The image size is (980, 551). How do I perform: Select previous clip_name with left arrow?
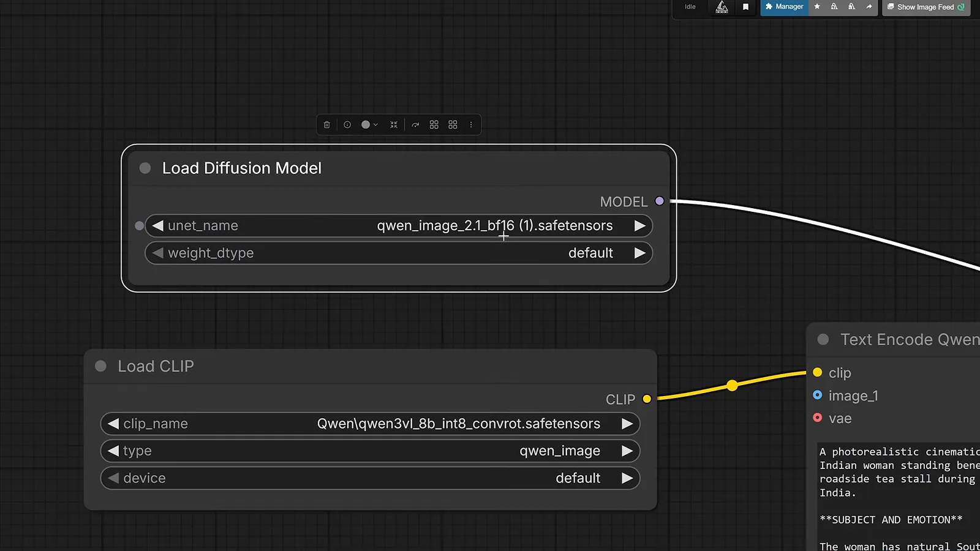(113, 424)
